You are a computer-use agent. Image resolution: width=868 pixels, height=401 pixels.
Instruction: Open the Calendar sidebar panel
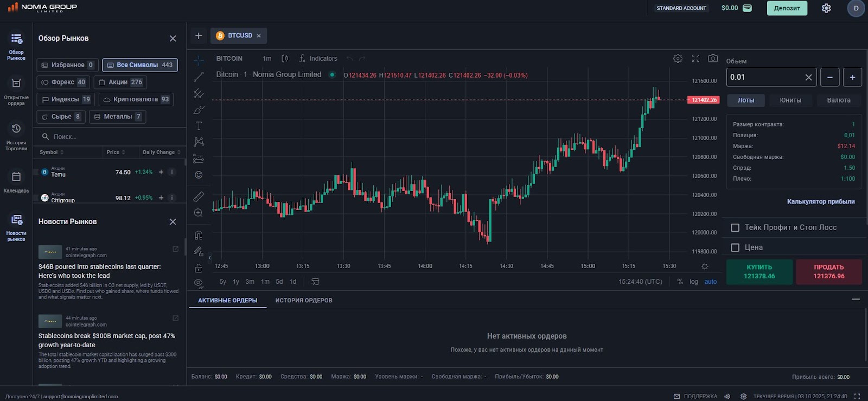coord(16,181)
